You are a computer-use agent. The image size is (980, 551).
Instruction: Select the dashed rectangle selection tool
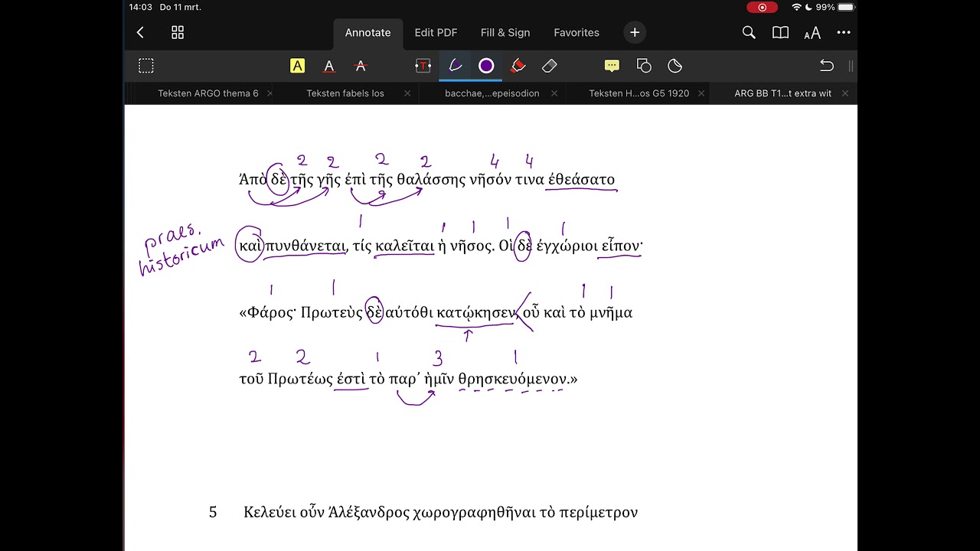point(146,66)
